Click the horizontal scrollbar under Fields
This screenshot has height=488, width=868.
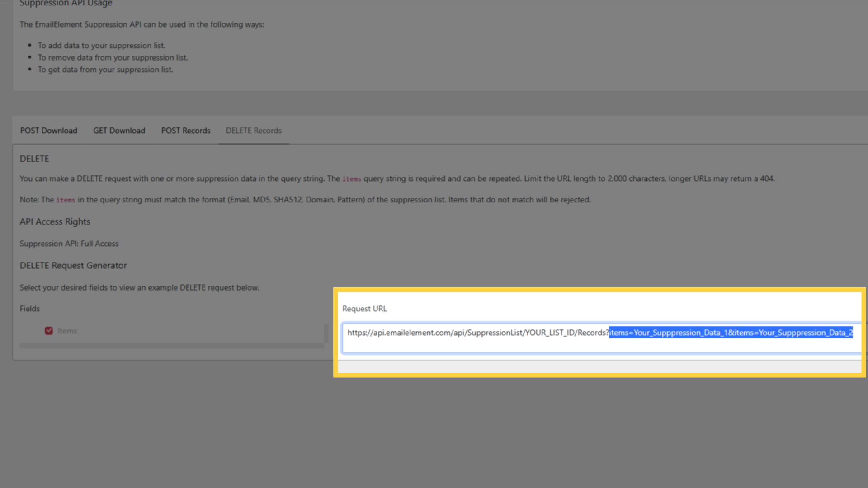(x=172, y=346)
